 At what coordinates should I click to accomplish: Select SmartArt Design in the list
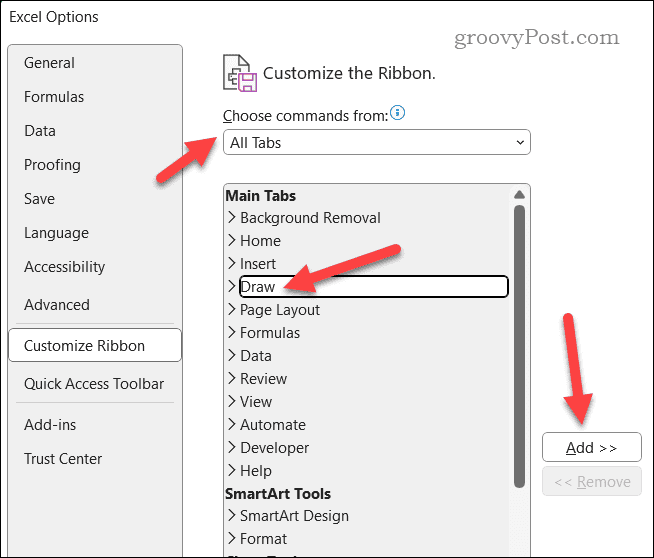pyautogui.click(x=294, y=516)
